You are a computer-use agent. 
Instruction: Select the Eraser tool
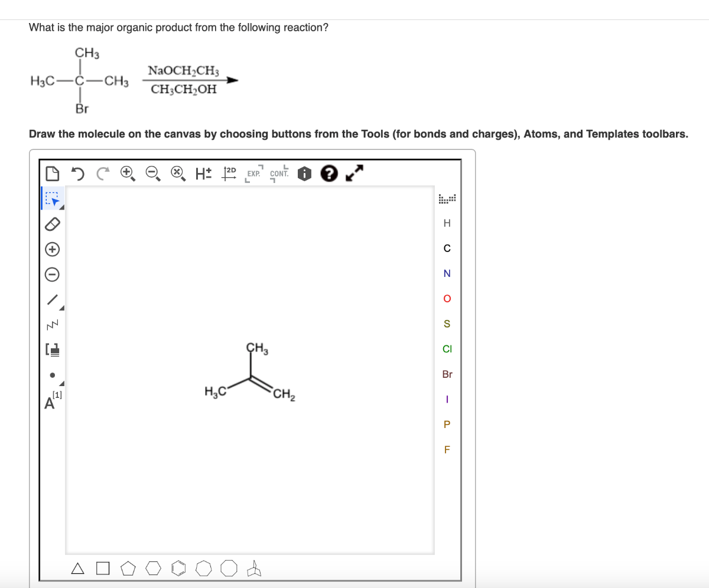tap(52, 224)
